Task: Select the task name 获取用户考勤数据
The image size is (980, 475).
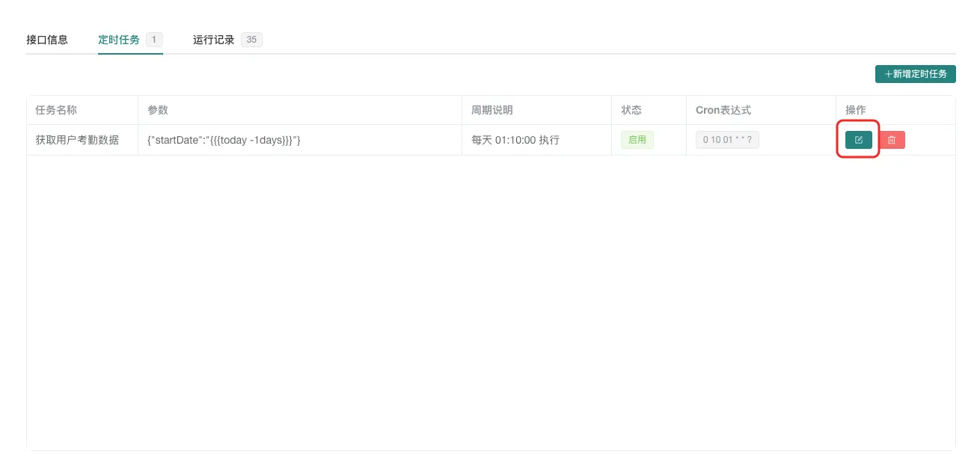Action: [x=77, y=140]
